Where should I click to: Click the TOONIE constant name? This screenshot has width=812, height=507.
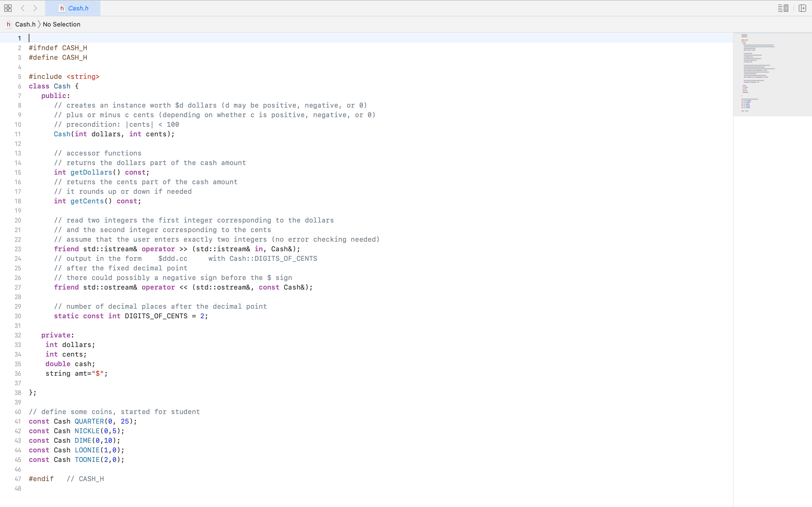87,460
